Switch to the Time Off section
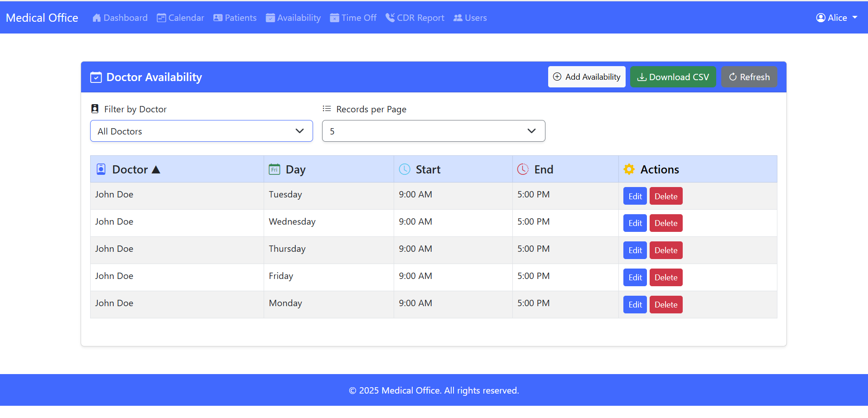 353,18
